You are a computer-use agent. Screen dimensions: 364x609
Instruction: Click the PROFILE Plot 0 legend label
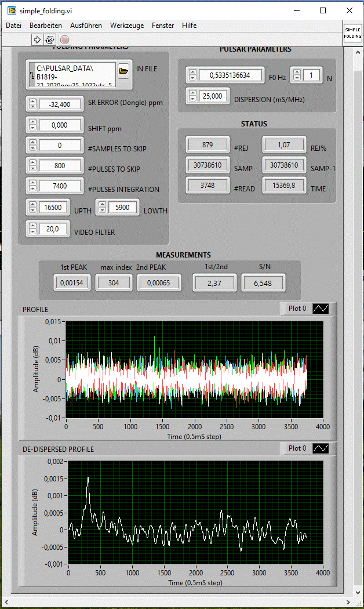click(297, 309)
